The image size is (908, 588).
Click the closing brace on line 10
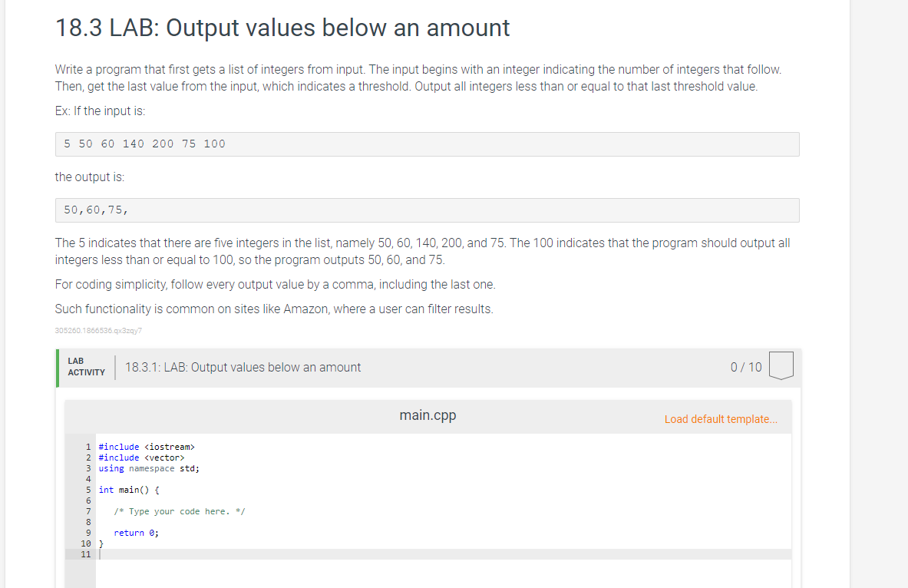pos(101,543)
